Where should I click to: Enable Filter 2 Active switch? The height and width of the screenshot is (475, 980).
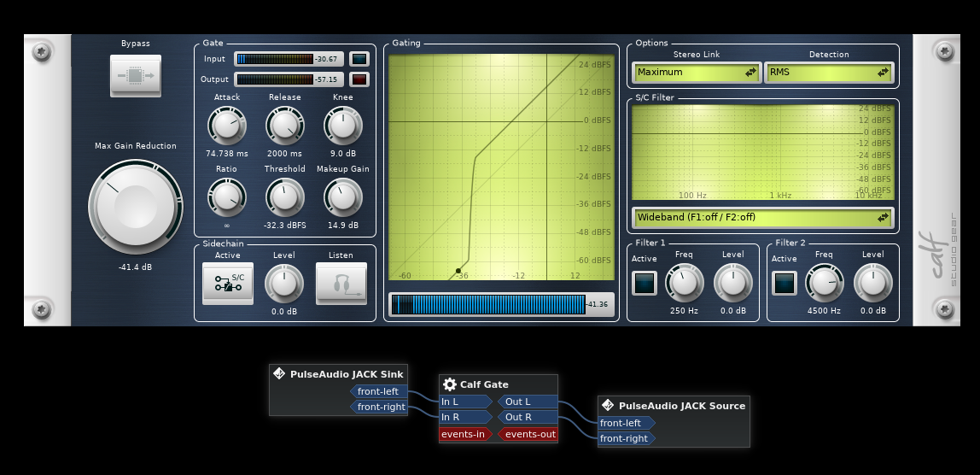coord(785,283)
